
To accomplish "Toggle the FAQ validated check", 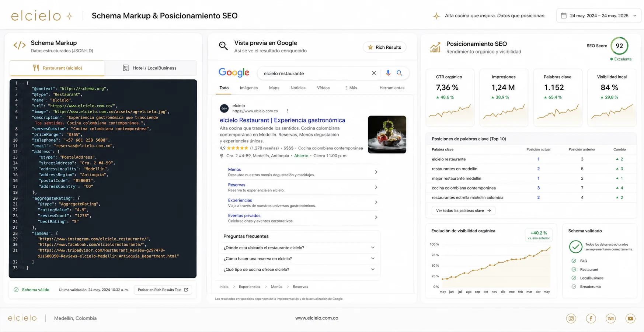I will pyautogui.click(x=574, y=261).
